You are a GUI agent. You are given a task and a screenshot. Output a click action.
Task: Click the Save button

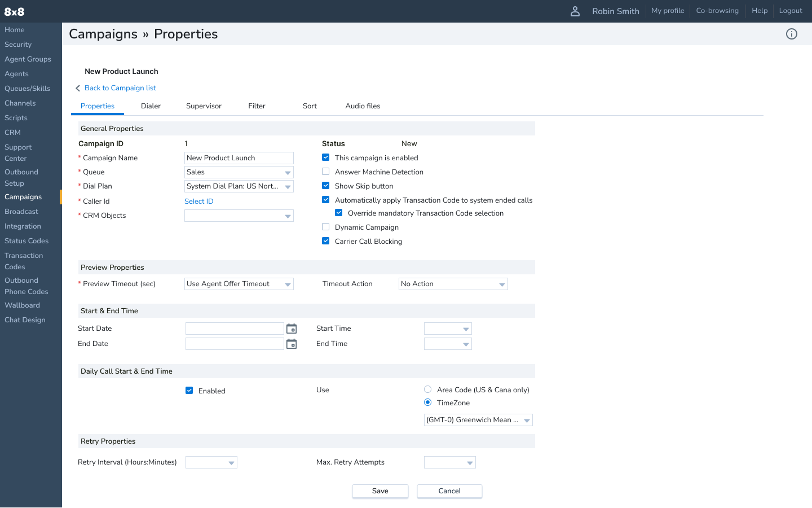pos(380,491)
